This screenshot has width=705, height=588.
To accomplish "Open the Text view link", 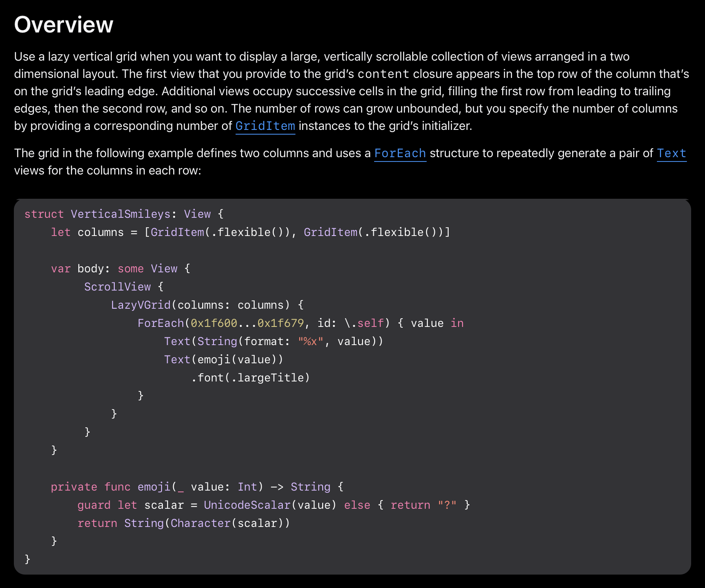I will pyautogui.click(x=672, y=153).
